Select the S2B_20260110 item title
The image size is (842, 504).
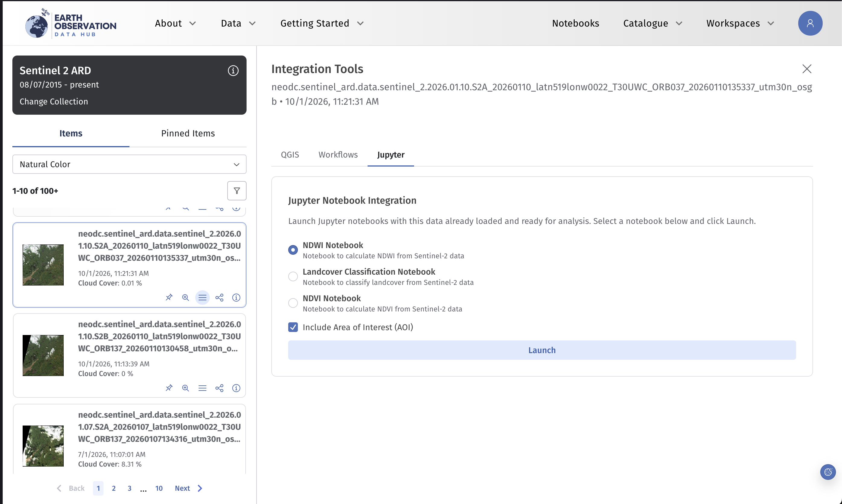(160, 336)
